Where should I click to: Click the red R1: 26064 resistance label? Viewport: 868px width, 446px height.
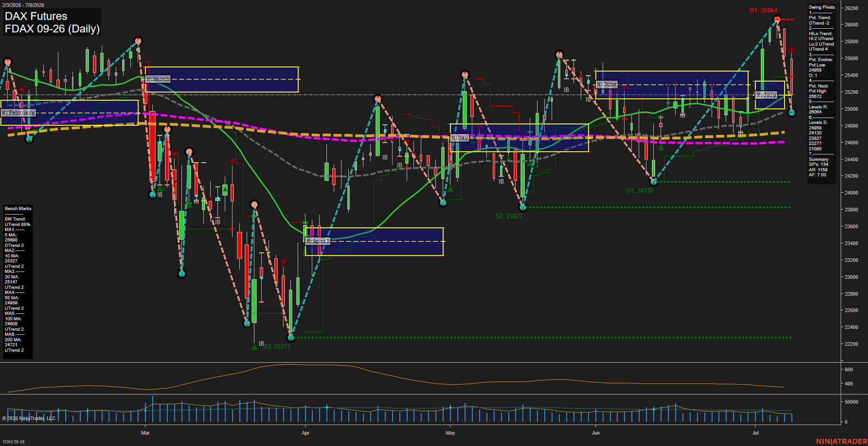pyautogui.click(x=764, y=10)
